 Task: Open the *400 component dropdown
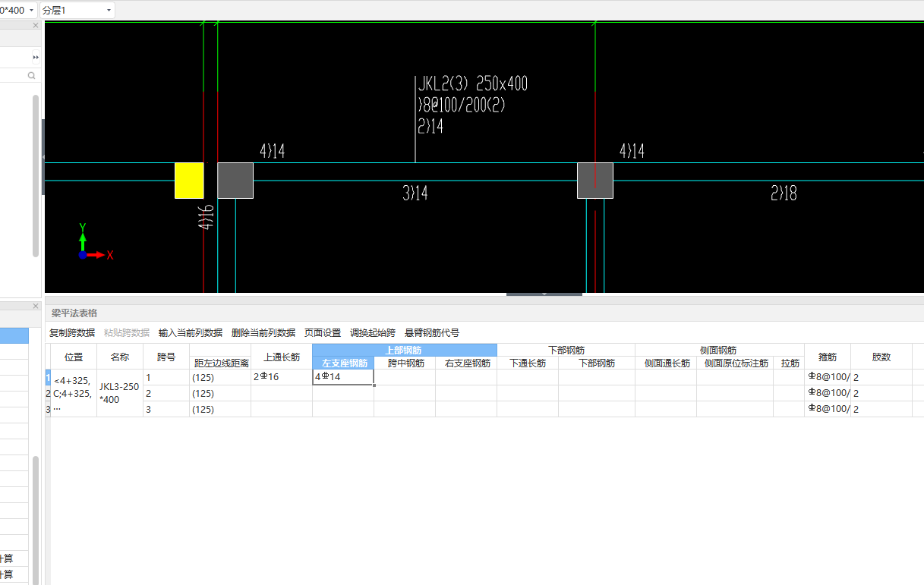click(17, 10)
